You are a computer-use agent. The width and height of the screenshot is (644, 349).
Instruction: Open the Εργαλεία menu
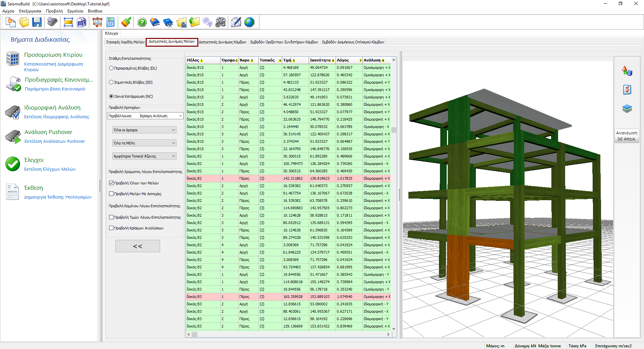coord(75,11)
